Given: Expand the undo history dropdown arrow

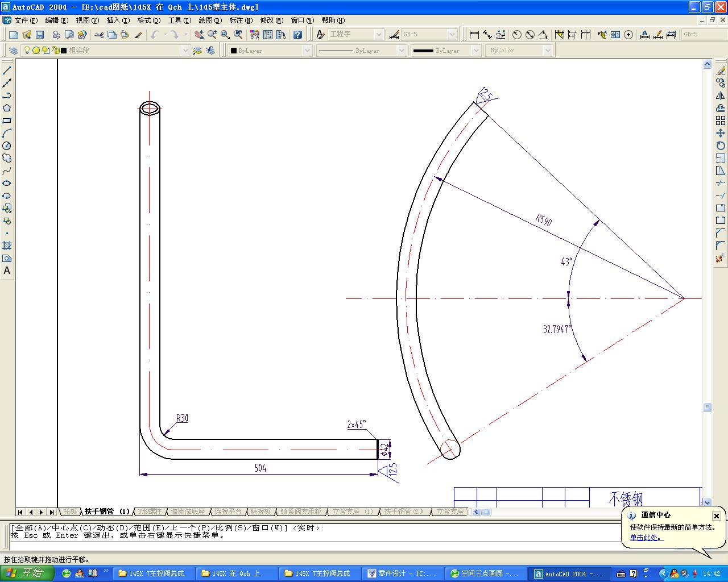Looking at the screenshot, I should (x=165, y=35).
